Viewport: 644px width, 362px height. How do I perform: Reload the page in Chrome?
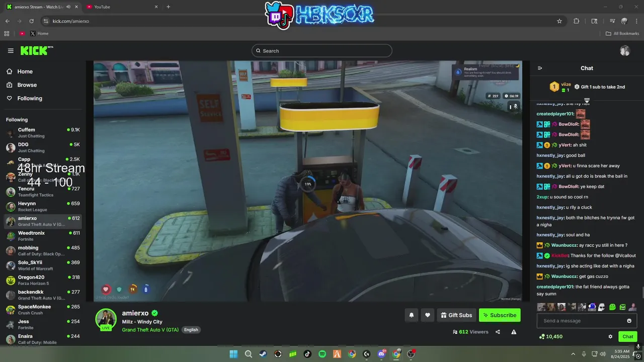pyautogui.click(x=31, y=21)
